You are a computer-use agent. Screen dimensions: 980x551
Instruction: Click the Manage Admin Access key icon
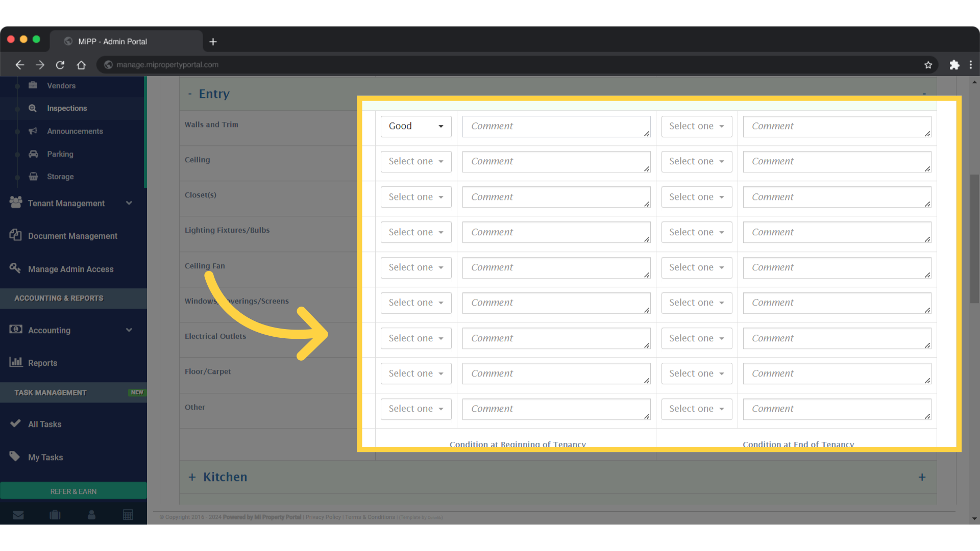[15, 268]
